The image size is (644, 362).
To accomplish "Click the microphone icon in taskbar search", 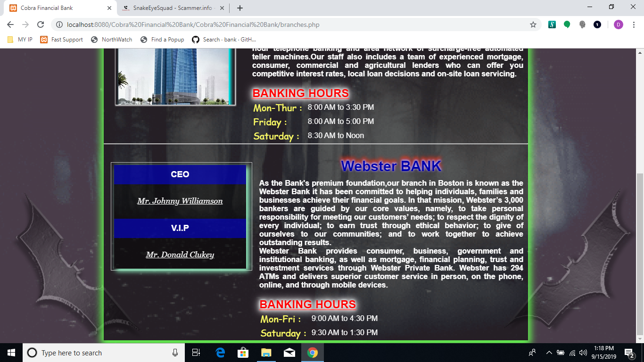I will click(175, 353).
